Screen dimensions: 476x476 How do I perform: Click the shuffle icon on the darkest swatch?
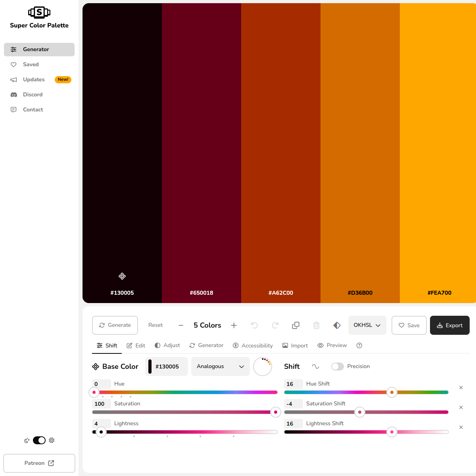coord(122,276)
